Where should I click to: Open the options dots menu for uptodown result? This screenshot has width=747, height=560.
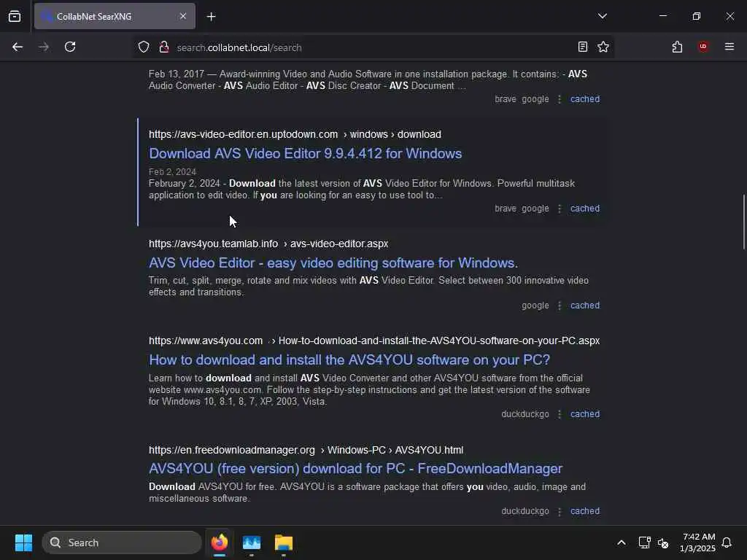tap(560, 209)
